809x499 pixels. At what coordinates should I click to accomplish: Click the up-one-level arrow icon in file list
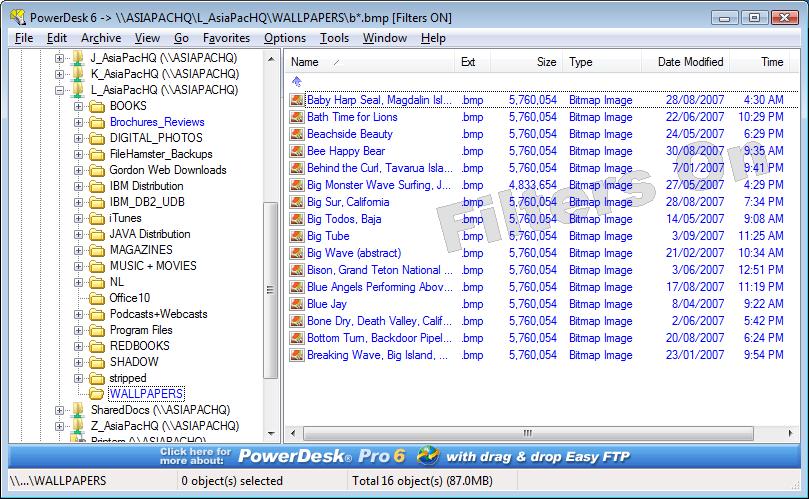pos(296,82)
